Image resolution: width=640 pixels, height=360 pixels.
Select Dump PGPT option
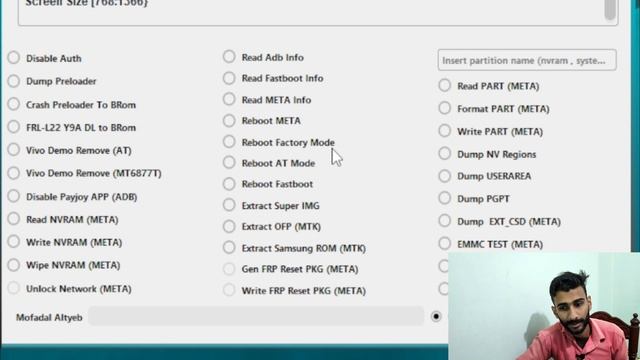pos(444,198)
